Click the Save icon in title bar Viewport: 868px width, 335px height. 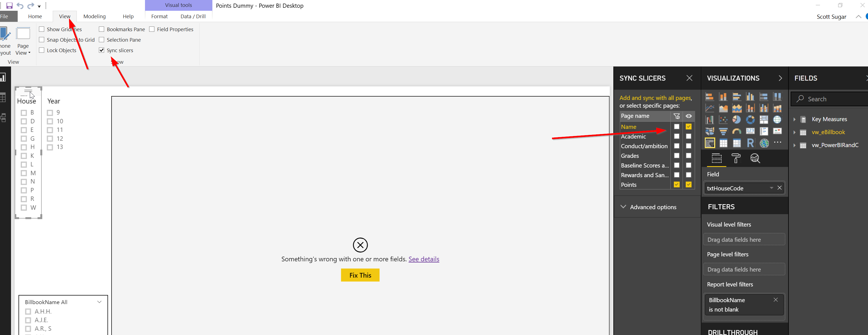9,6
